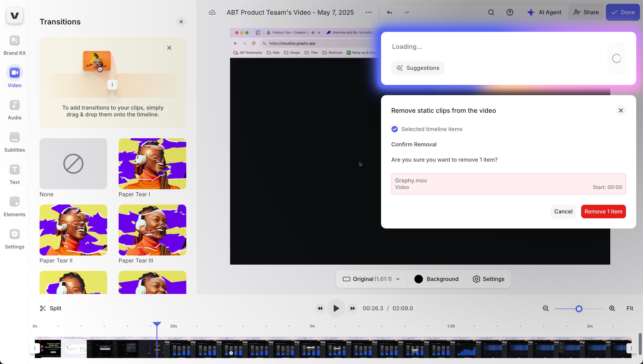
Task: Open the AI Agent
Action: click(544, 12)
